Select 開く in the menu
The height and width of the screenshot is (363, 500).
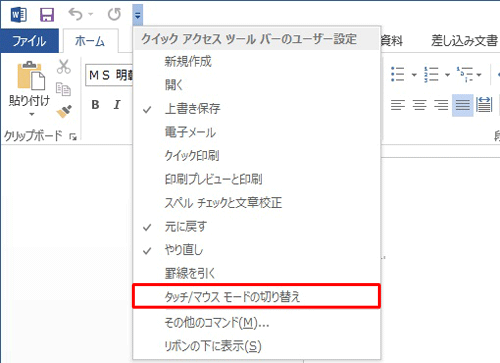256,85
